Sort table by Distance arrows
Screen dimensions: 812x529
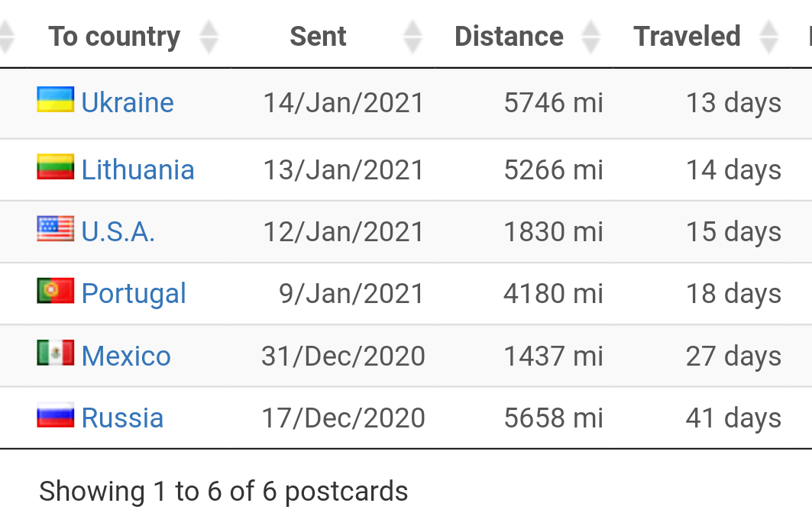(590, 37)
